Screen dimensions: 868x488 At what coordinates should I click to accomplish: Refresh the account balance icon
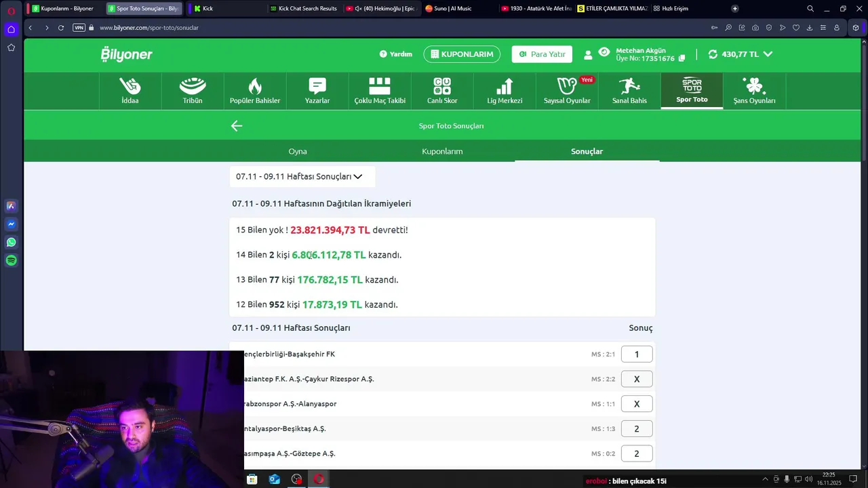[x=713, y=54]
